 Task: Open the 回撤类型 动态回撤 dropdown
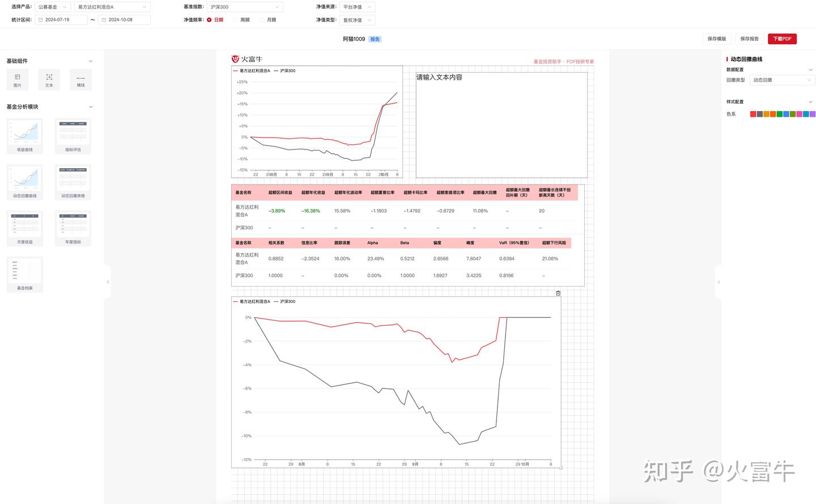[783, 80]
